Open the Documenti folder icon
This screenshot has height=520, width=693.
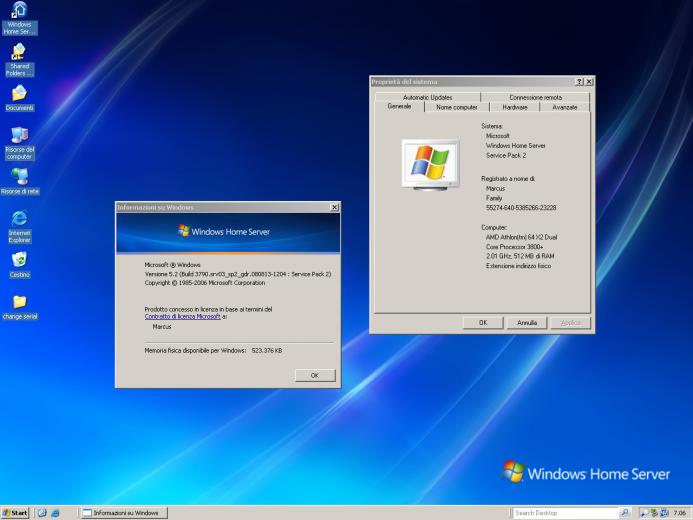19,93
